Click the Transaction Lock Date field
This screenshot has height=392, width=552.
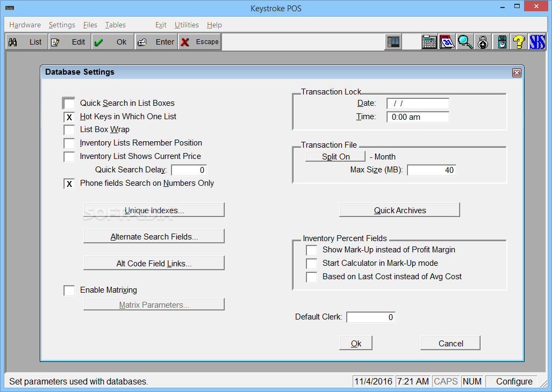click(418, 104)
